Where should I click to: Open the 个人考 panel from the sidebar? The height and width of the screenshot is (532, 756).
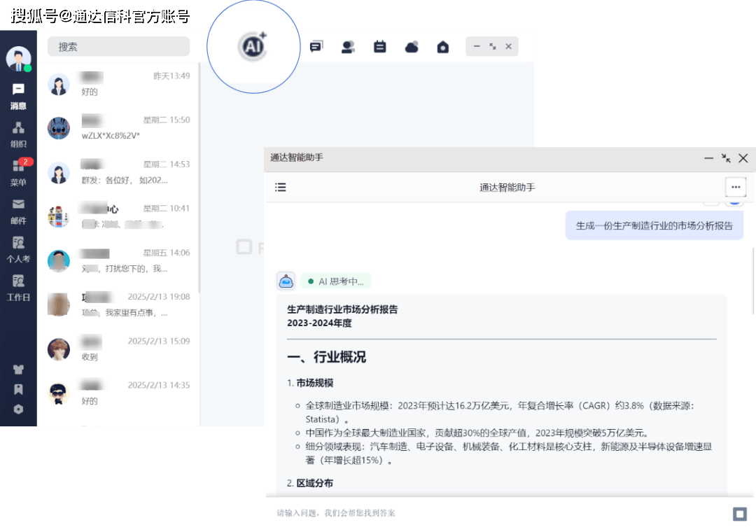pyautogui.click(x=18, y=250)
